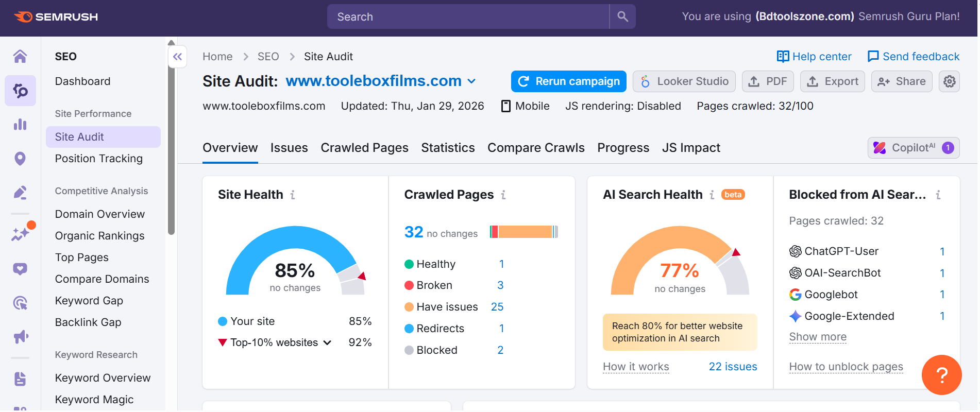
Task: Click Blocked from AI Search info icon
Action: [x=939, y=195]
